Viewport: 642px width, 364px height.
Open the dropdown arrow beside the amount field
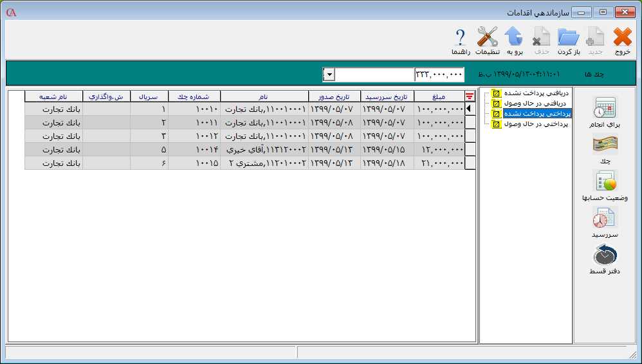pos(329,75)
